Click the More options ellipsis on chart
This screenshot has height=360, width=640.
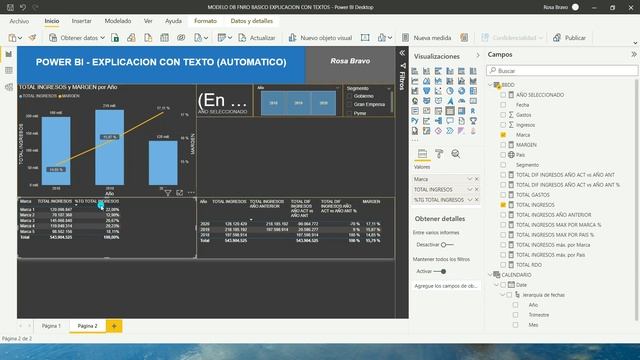click(191, 193)
